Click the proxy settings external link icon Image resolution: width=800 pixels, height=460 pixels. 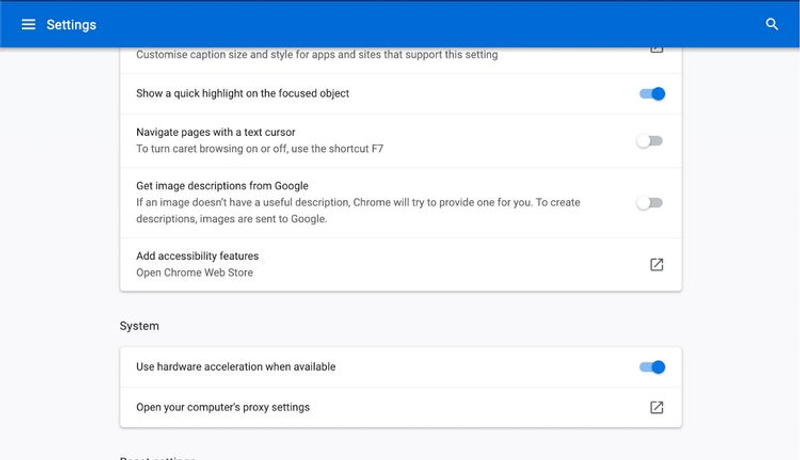pyautogui.click(x=657, y=407)
